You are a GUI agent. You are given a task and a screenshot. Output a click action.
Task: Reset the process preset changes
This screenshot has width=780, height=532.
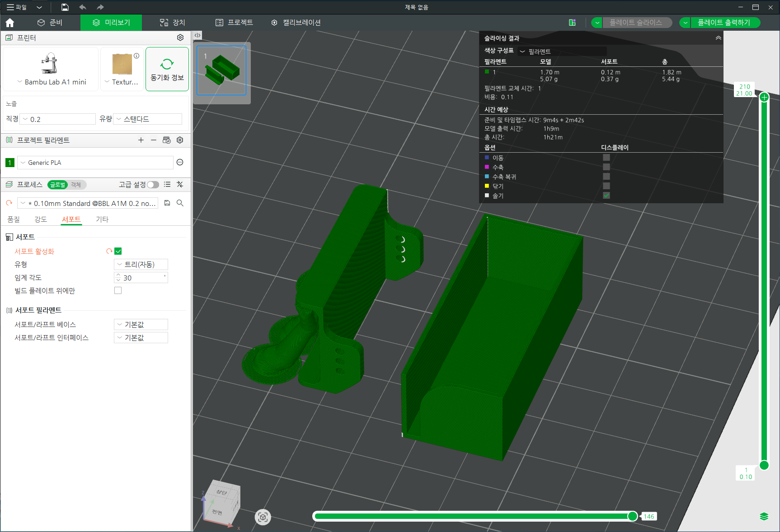9,203
